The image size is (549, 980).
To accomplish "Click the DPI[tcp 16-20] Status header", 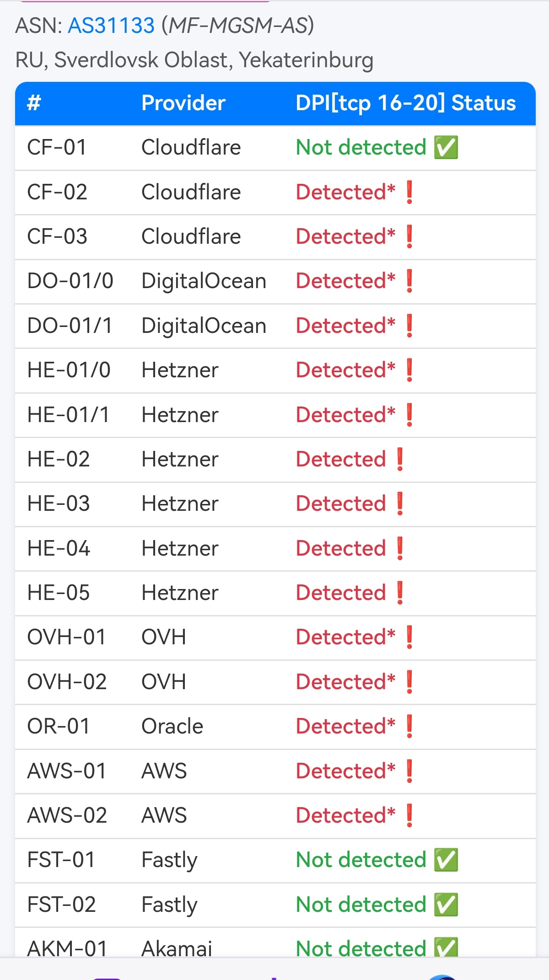I will 406,103.
